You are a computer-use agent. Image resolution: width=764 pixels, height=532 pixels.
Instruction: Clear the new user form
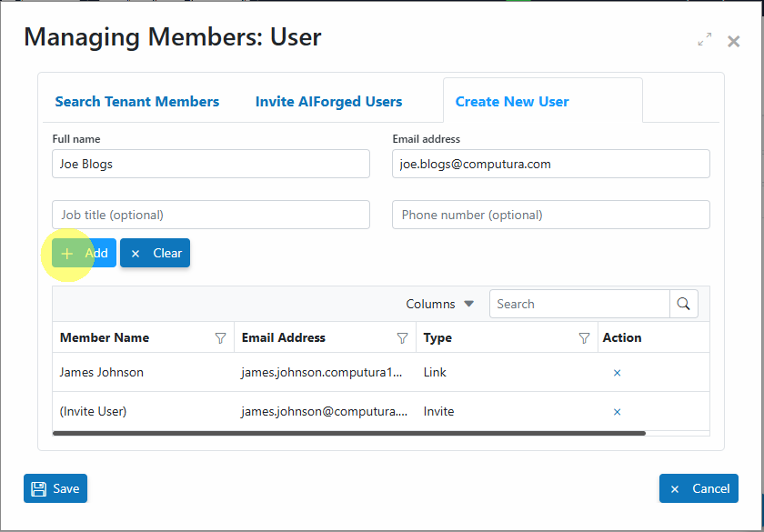(x=155, y=253)
